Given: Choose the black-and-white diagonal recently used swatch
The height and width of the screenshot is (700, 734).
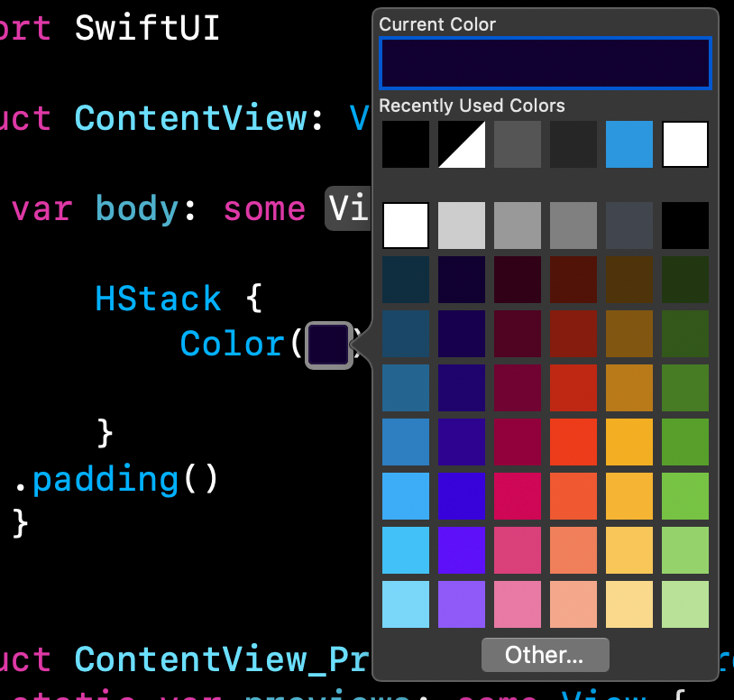Looking at the screenshot, I should coord(461,143).
